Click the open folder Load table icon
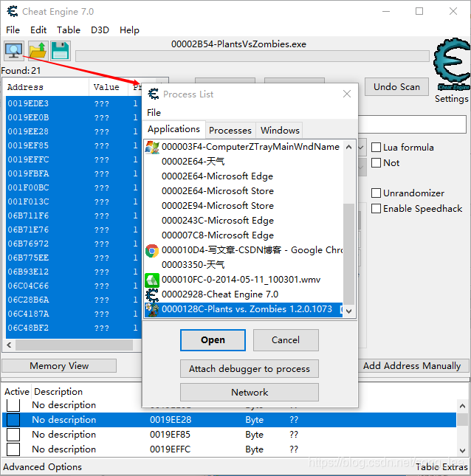 tap(38, 51)
